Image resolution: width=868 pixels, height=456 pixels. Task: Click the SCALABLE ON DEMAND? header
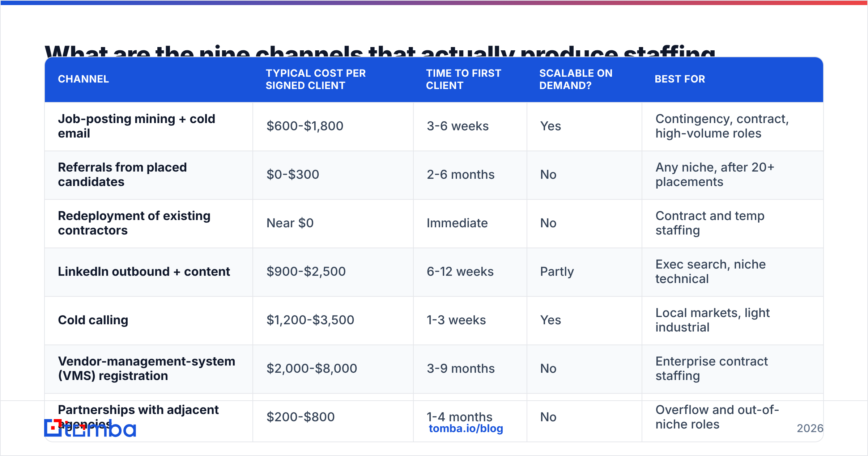584,79
